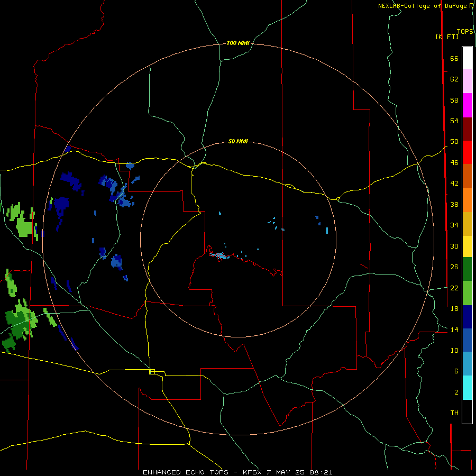
Task: Click the 100 NMI range ring label
Action: coord(238,43)
